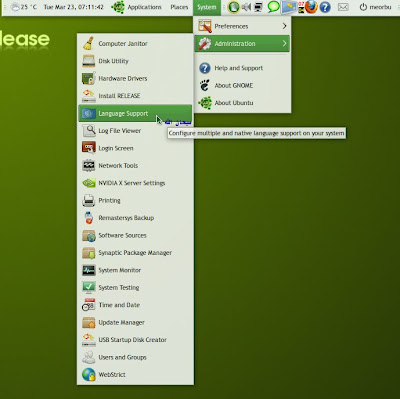Launch Disk Utility

click(x=135, y=61)
